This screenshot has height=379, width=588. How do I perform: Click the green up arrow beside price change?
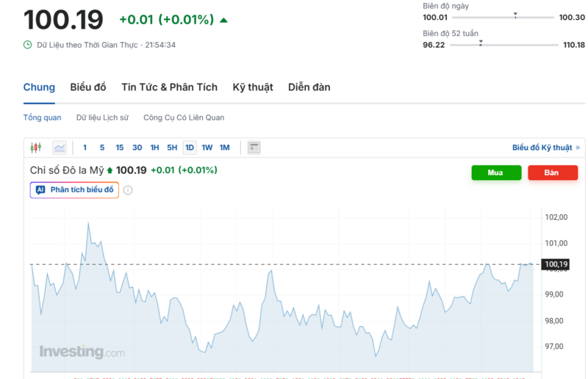(x=223, y=20)
